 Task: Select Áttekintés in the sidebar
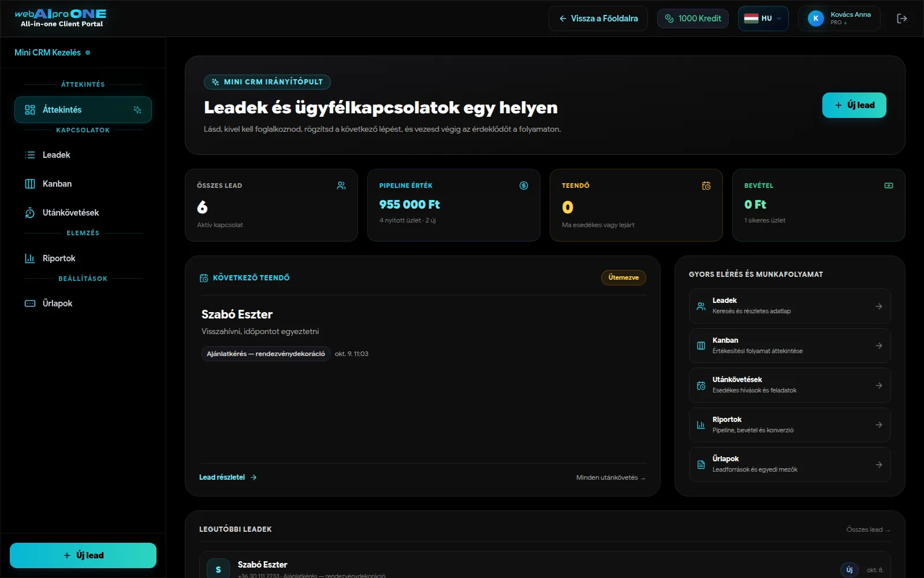pyautogui.click(x=83, y=110)
